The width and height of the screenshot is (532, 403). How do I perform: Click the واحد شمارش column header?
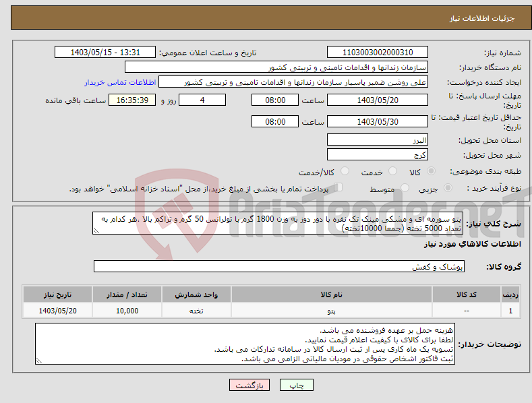coord(196,294)
